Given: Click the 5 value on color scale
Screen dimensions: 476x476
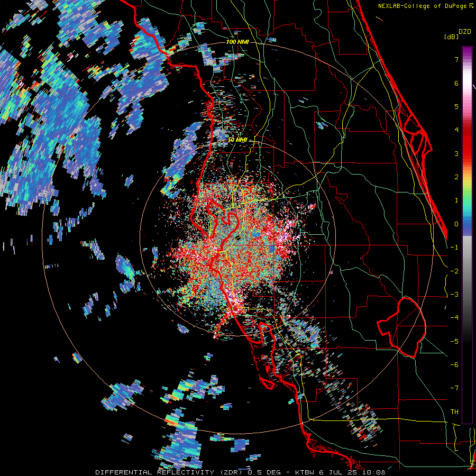Looking at the screenshot, I should coord(456,106).
